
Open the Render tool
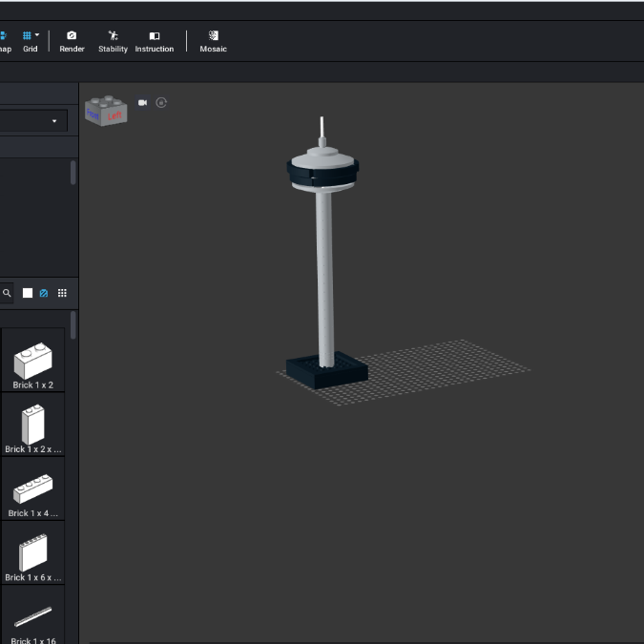coord(72,41)
